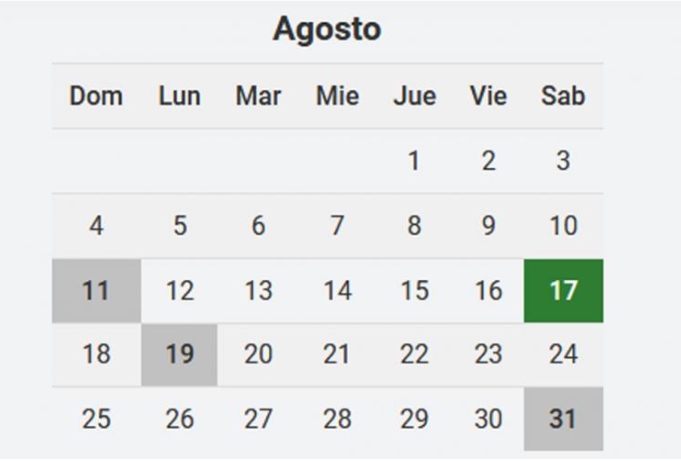Pick day 10 under Sab column
The image size is (681, 461).
(x=563, y=226)
